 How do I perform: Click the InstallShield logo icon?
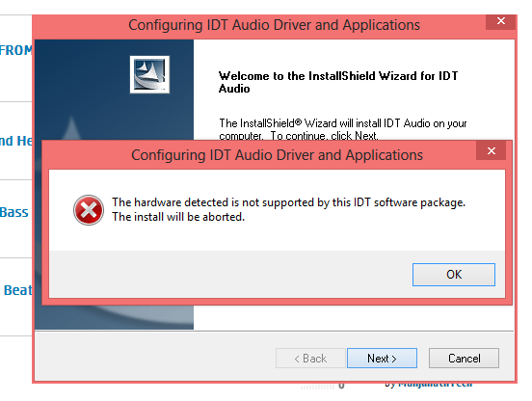point(149,74)
